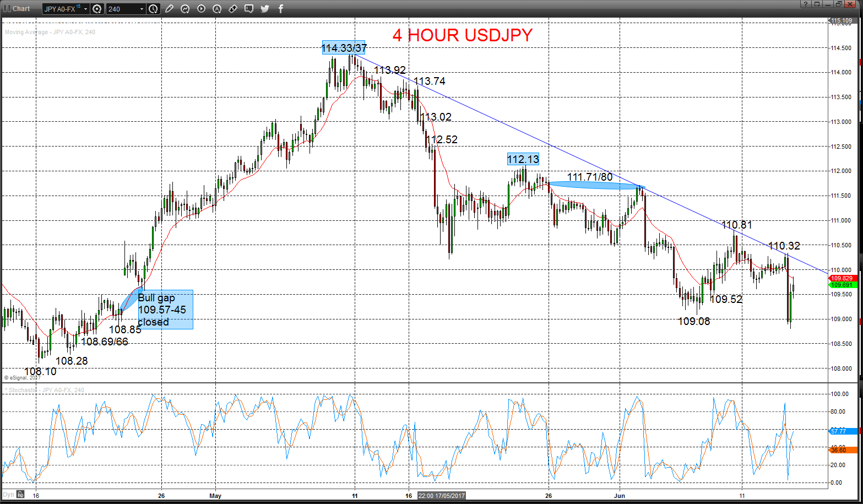This screenshot has height=504, width=863.
Task: Click the Stochastic study label
Action: coord(45,390)
